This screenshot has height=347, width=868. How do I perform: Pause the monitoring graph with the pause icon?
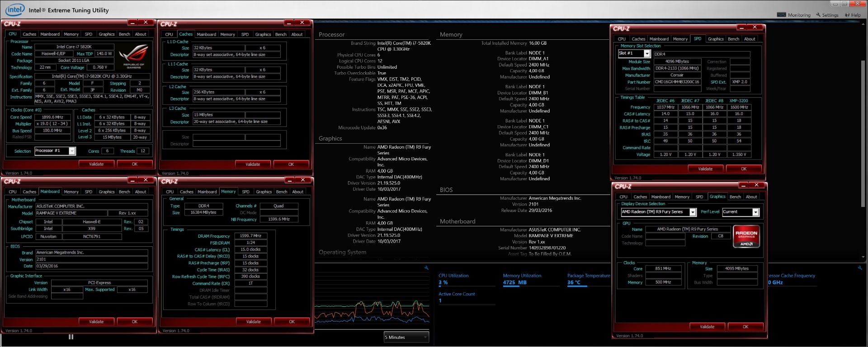(x=71, y=337)
